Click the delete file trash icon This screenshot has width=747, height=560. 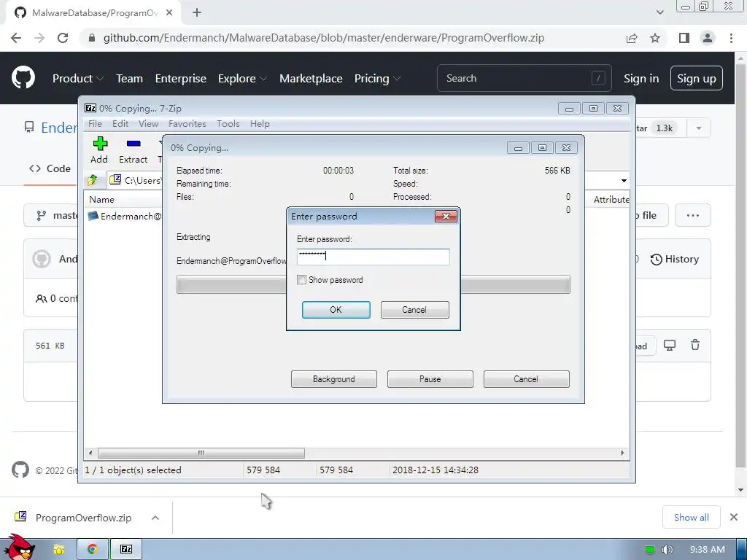tap(695, 345)
